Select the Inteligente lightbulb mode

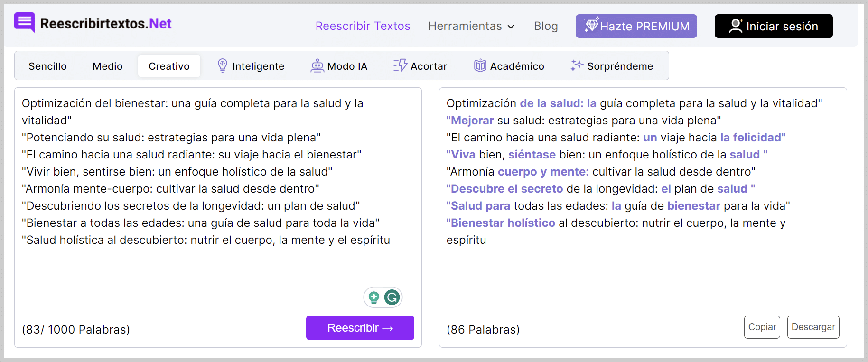251,66
